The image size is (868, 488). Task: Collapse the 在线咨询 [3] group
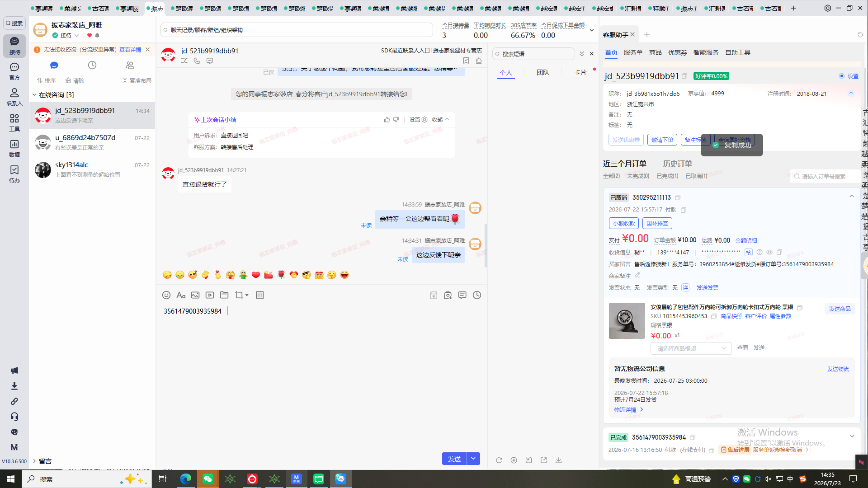point(34,94)
